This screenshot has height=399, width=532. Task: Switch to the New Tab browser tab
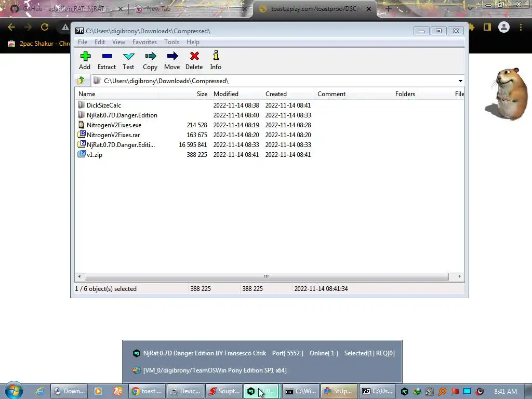point(190,9)
